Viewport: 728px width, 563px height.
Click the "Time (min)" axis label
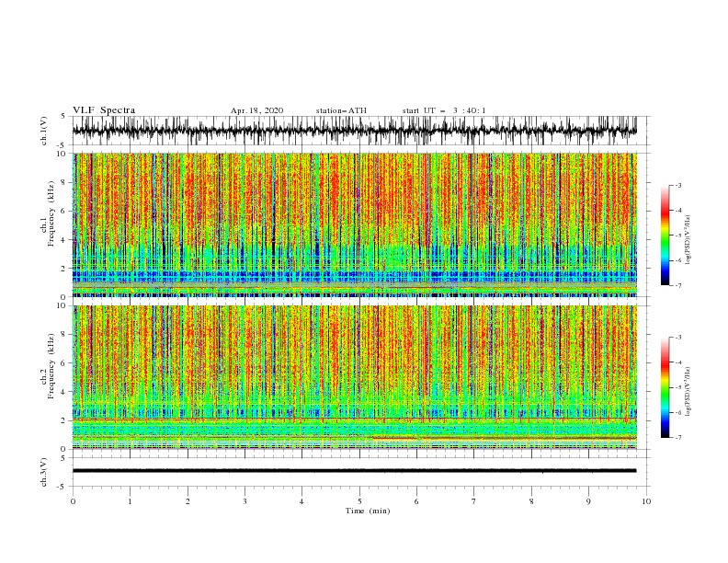point(368,511)
